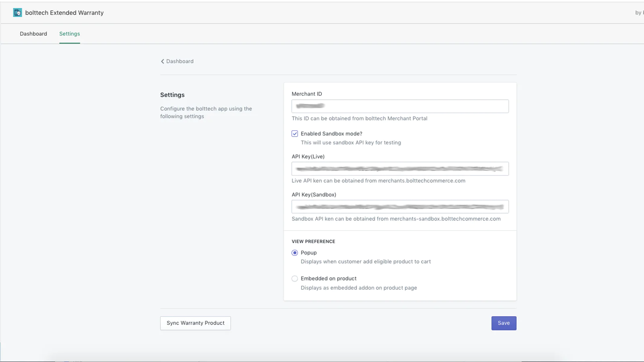Open the Dashboard tab
644x362 pixels.
click(33, 34)
